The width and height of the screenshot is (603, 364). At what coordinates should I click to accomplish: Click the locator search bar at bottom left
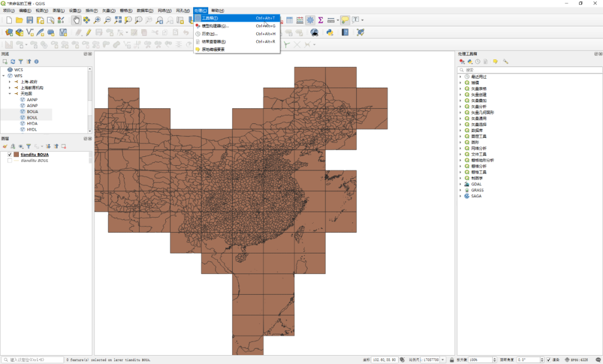(x=33, y=360)
